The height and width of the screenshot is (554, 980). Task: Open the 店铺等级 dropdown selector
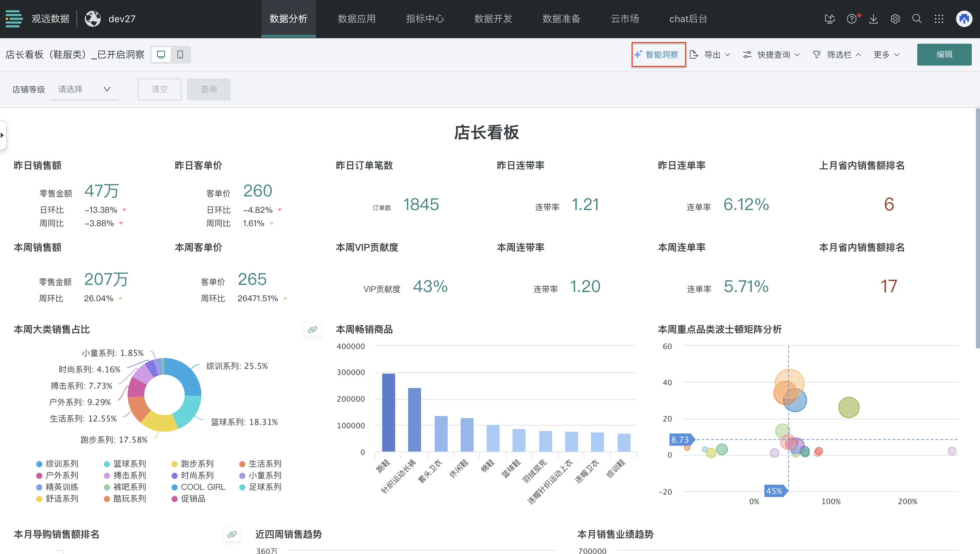click(x=84, y=89)
